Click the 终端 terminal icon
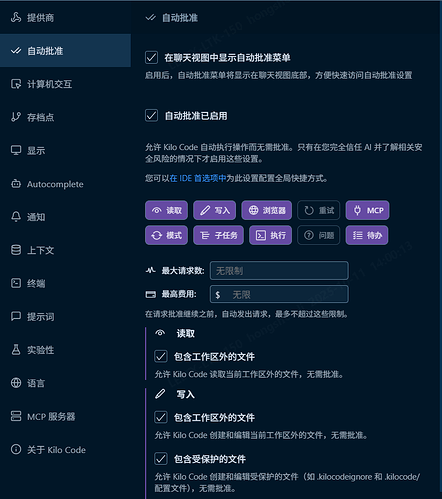The height and width of the screenshot is (499, 442). pyautogui.click(x=16, y=283)
